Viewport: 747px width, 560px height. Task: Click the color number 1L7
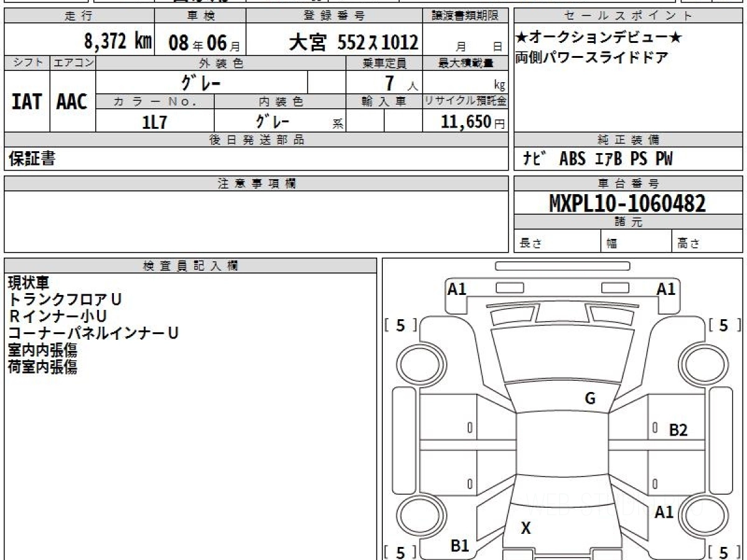coord(154,122)
